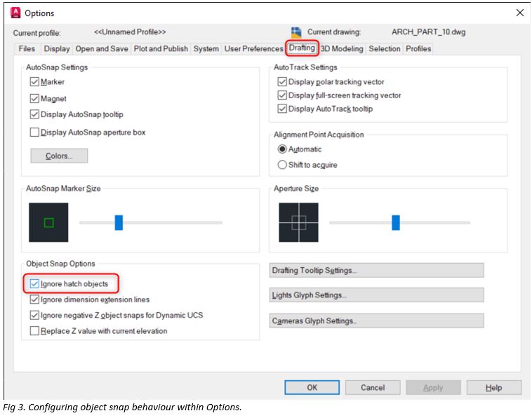532x418 pixels.
Task: Toggle Ignore negative Z object snaps checkbox
Action: click(34, 316)
